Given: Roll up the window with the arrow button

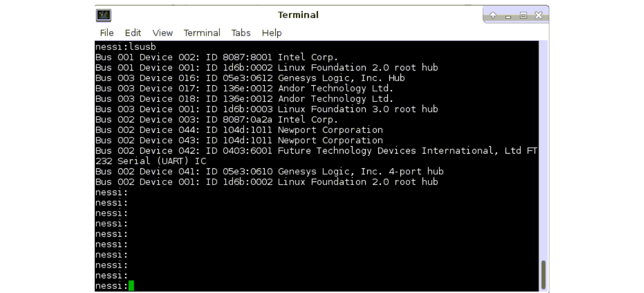Looking at the screenshot, I should 492,15.
